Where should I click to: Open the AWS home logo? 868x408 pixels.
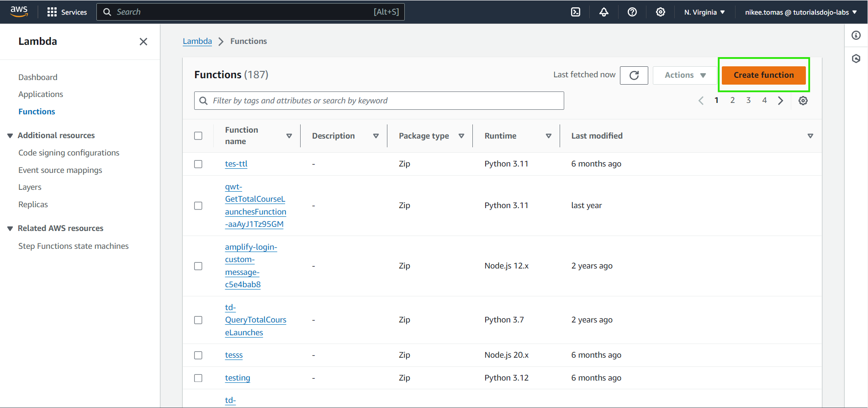tap(19, 11)
